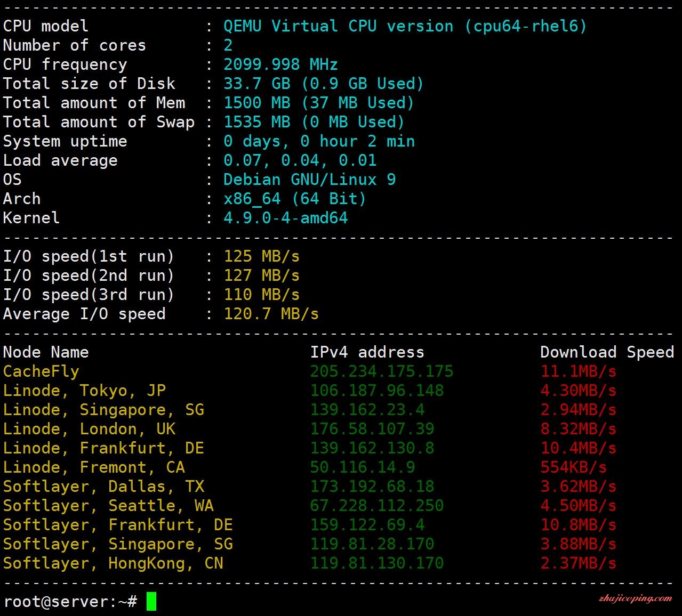
Task: Click the Debian GNU/Linux 9 text
Action: point(310,179)
